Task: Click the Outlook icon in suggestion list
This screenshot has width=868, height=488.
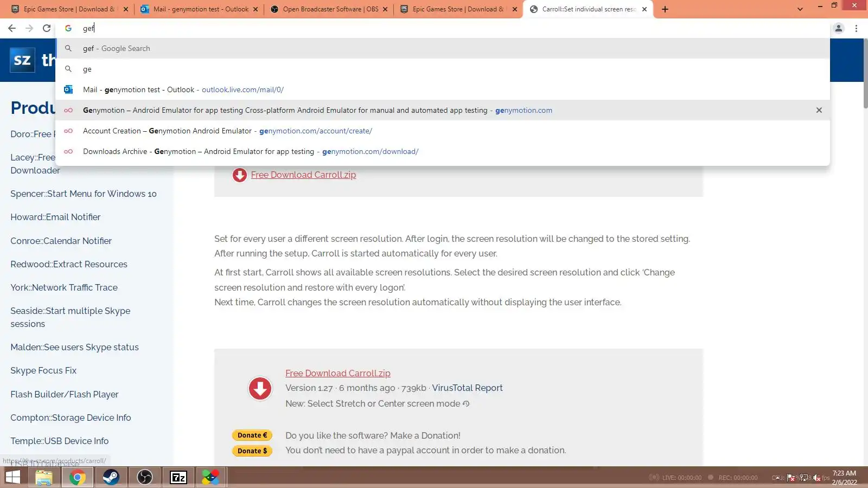Action: (x=68, y=89)
